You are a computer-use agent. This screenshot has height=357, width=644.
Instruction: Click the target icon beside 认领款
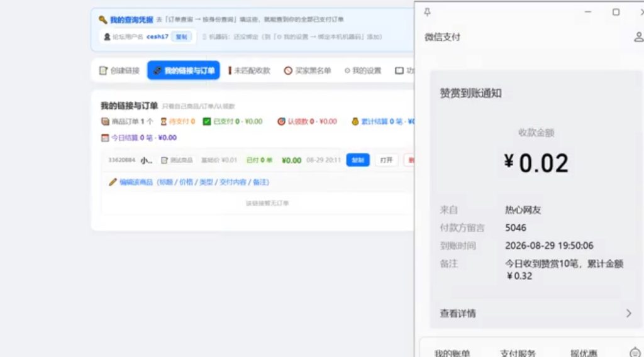(281, 121)
